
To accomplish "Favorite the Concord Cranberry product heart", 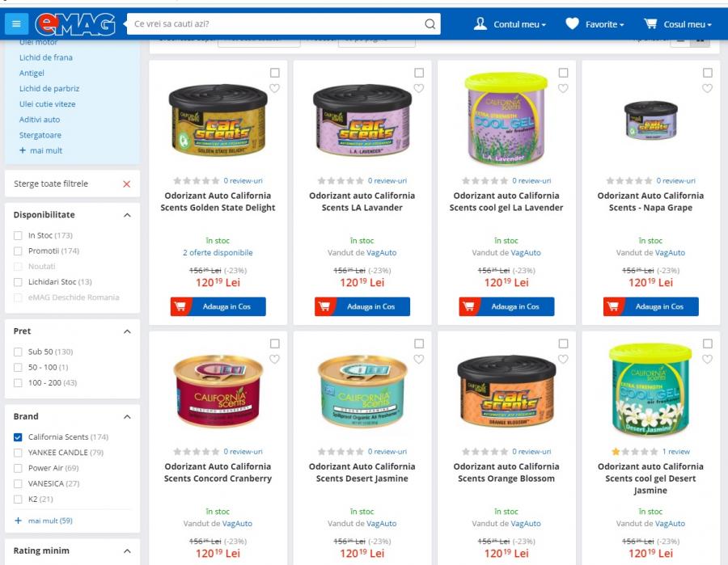I will (x=275, y=359).
